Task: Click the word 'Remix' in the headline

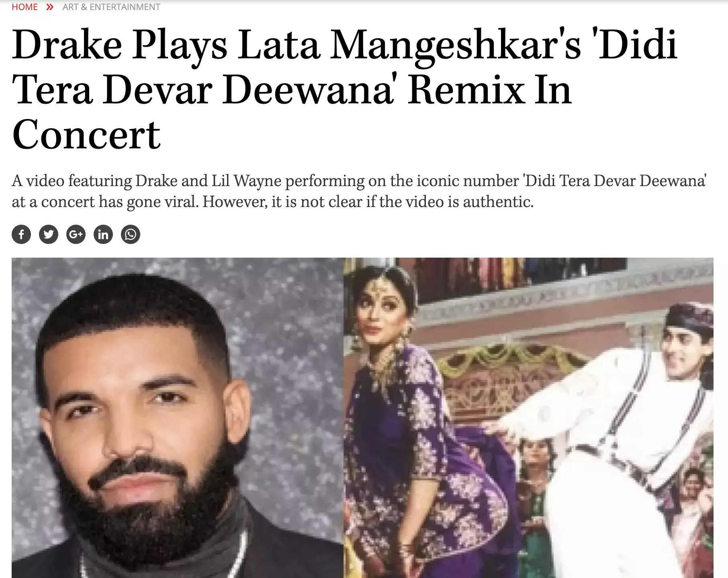Action: point(466,90)
